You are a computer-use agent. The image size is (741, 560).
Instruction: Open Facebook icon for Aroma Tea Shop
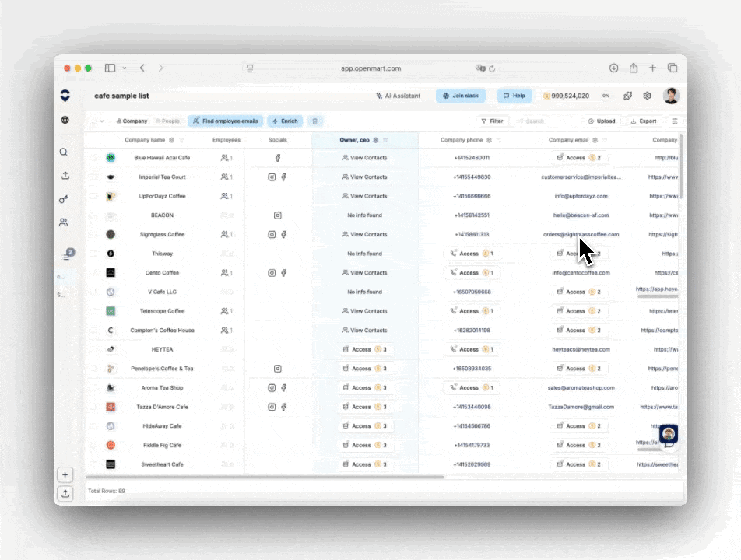[283, 387]
